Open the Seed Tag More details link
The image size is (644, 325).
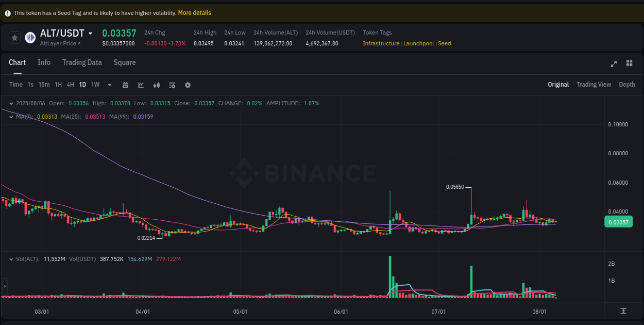(x=194, y=12)
